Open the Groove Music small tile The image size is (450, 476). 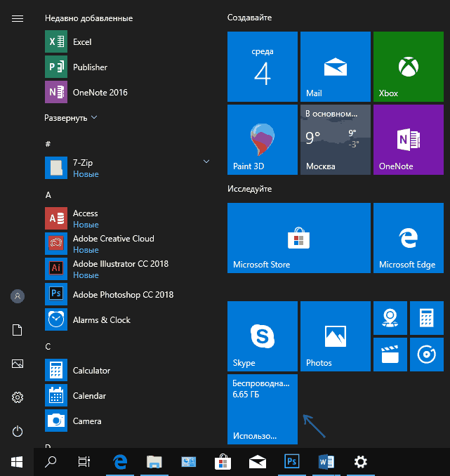point(427,355)
